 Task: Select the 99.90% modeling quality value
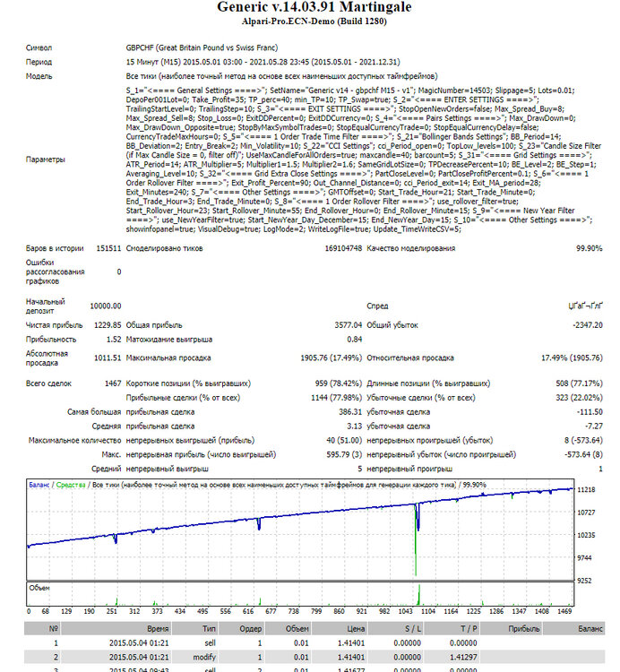(590, 248)
